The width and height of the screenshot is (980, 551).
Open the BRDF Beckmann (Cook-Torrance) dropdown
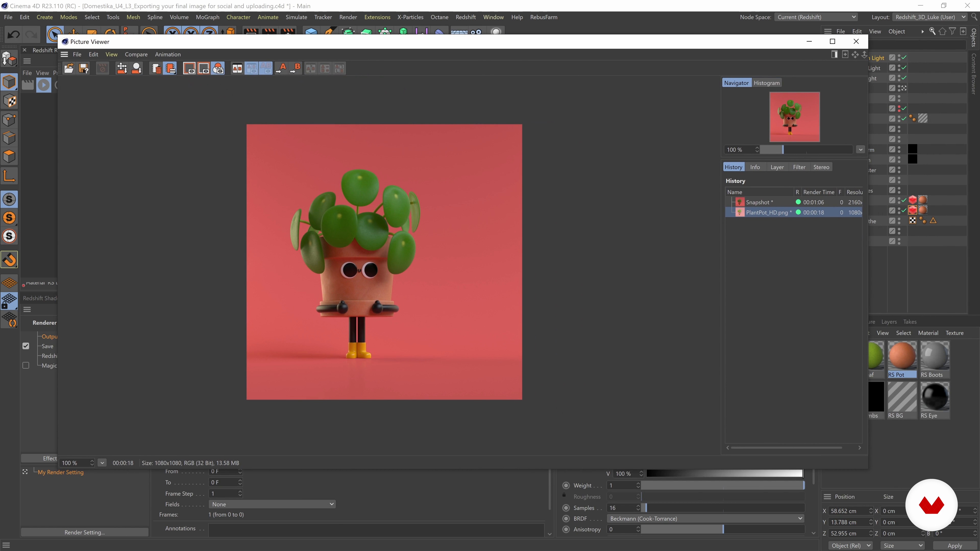705,518
